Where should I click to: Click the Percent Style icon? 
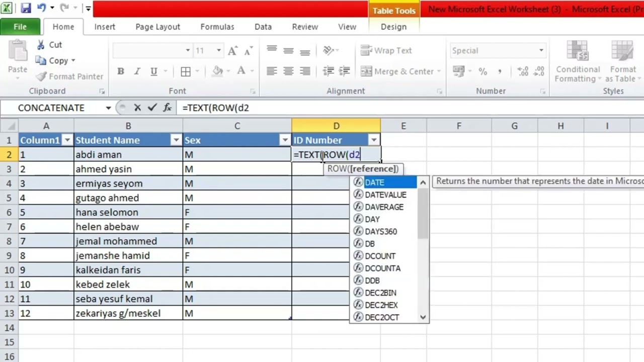[483, 71]
